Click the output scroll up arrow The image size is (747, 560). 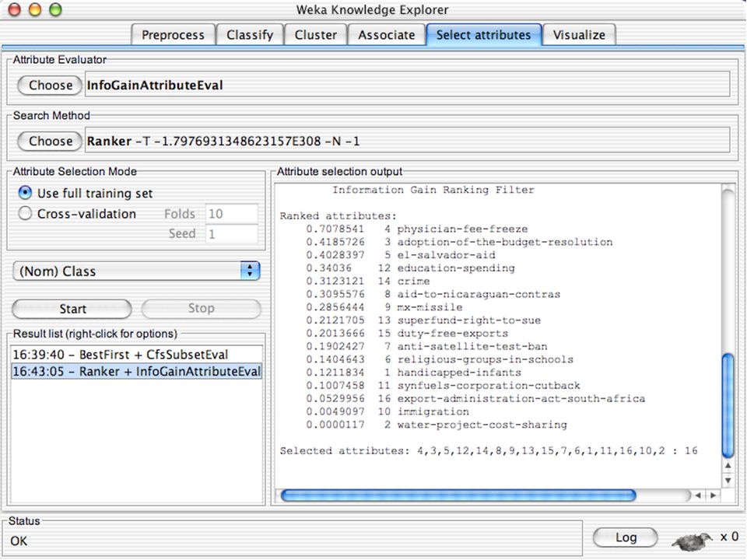point(728,465)
